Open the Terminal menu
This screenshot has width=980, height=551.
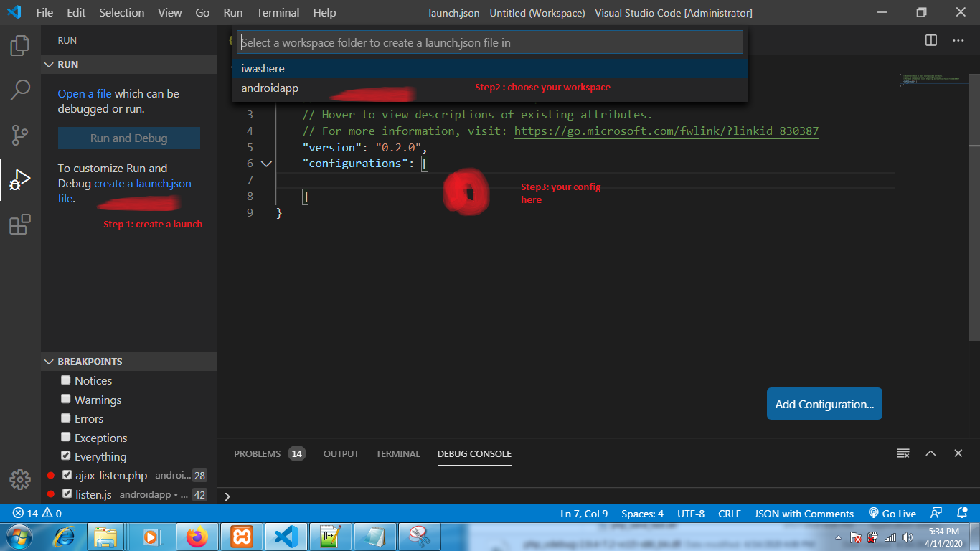[278, 12]
